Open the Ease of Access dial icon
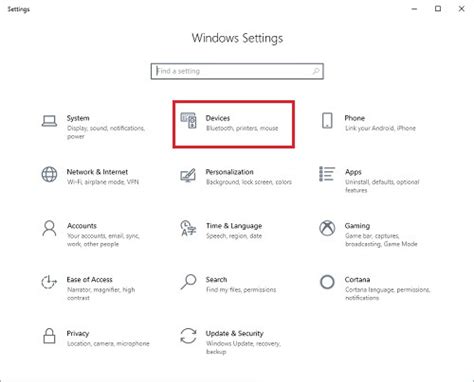The image size is (474, 382). tap(49, 282)
